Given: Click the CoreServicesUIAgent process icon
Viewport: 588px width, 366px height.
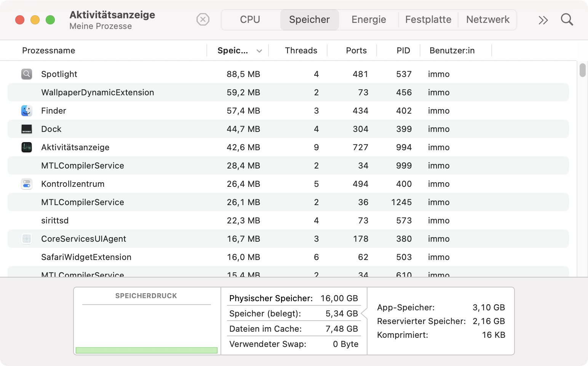Looking at the screenshot, I should (27, 239).
